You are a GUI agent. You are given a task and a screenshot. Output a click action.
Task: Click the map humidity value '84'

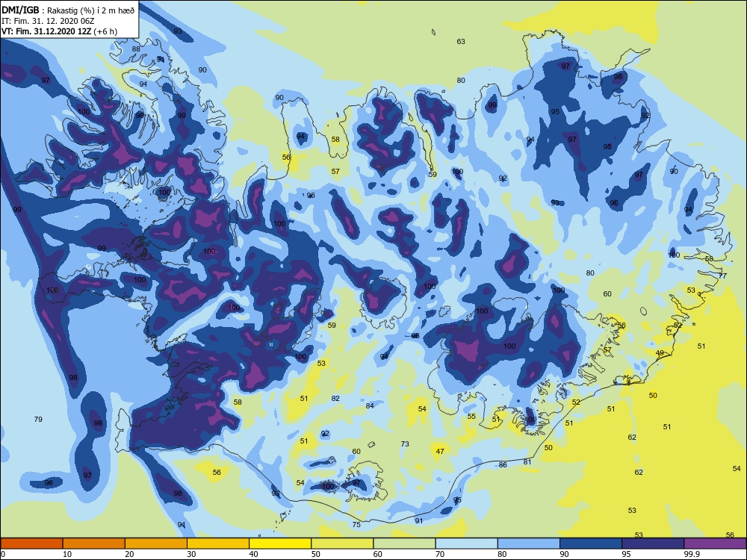370,405
